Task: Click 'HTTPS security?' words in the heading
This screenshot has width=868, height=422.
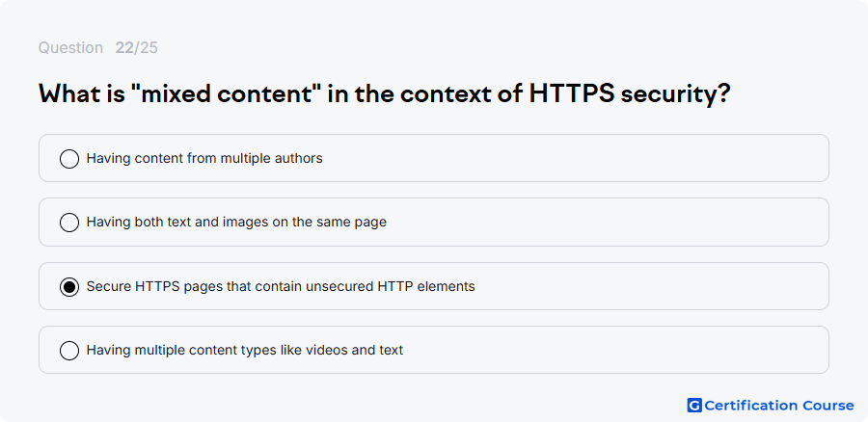Action: click(630, 94)
